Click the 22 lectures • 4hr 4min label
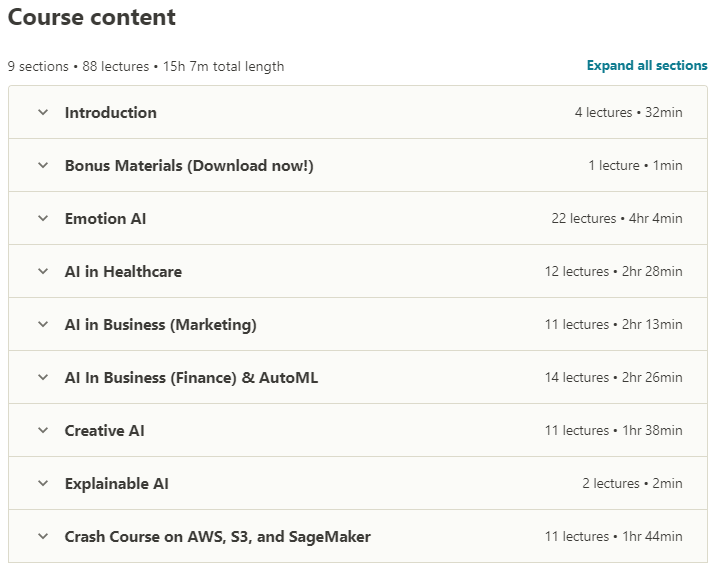This screenshot has height=570, width=716. pos(616,218)
